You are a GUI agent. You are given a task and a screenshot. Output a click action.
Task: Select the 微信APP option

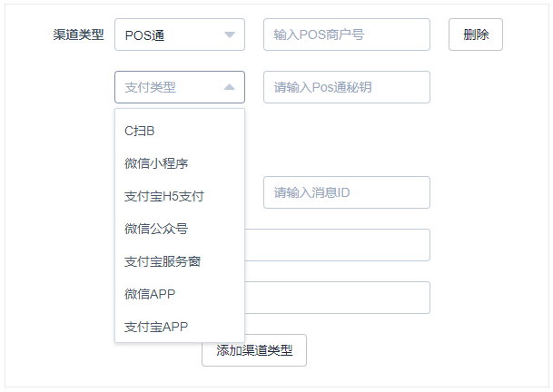180,294
